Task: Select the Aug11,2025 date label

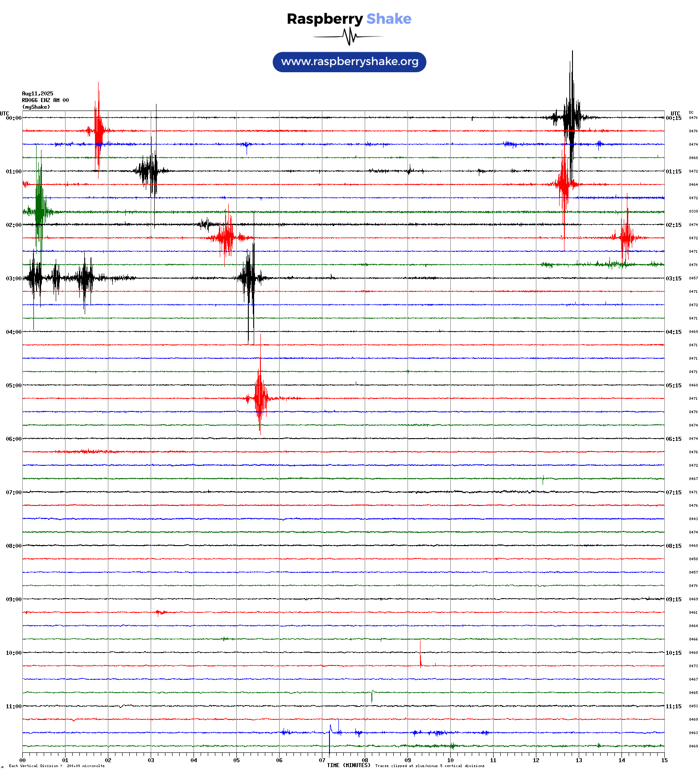Action: coord(37,94)
